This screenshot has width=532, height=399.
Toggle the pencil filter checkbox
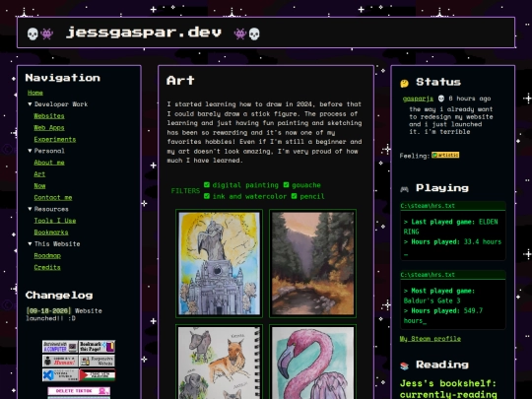coord(294,196)
